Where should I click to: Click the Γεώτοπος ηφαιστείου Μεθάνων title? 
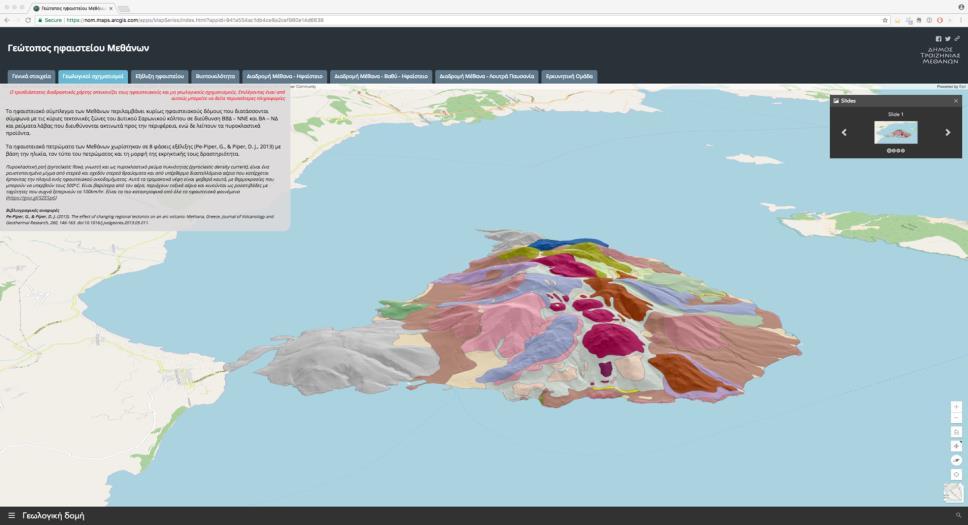tap(78, 48)
